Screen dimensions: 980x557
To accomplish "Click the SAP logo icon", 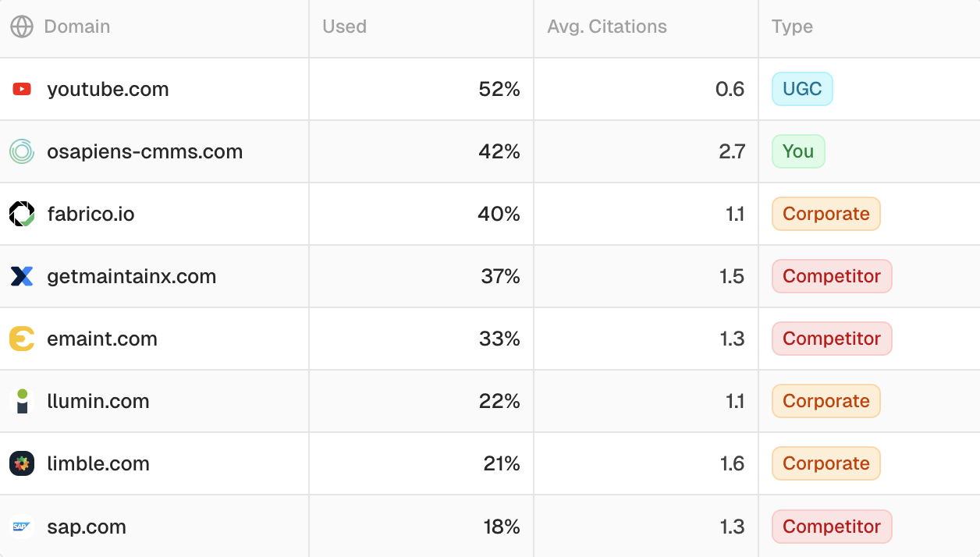I will tap(22, 527).
